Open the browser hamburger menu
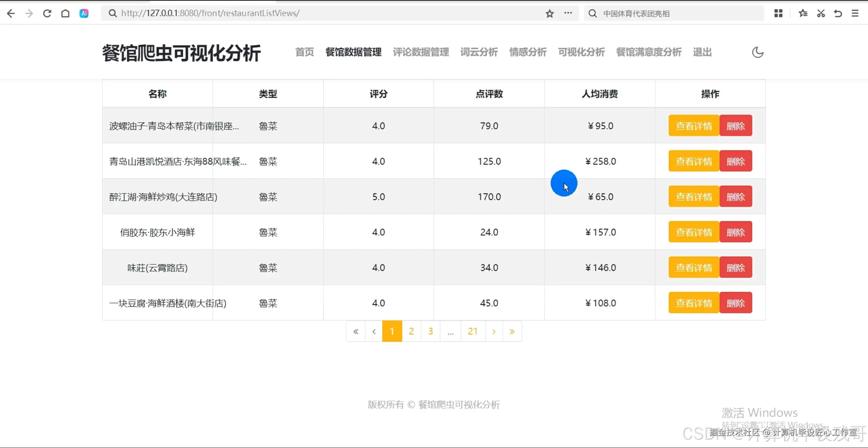The height and width of the screenshot is (448, 868). click(x=855, y=13)
